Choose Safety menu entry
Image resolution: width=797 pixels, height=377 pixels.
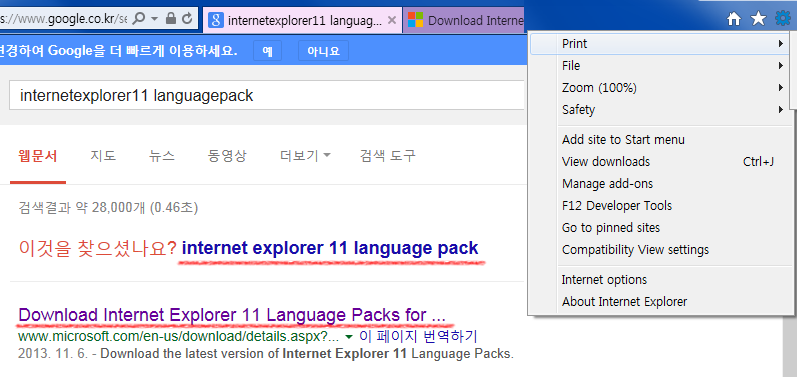click(x=659, y=109)
